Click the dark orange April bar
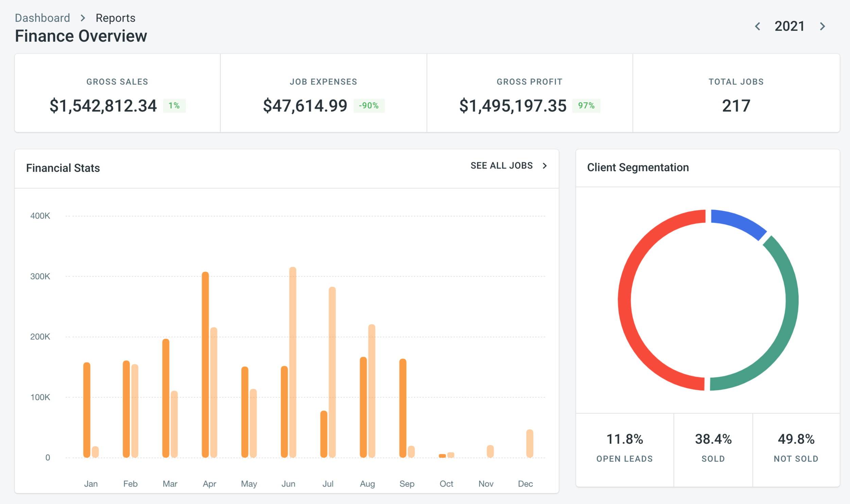This screenshot has height=504, width=850. tap(205, 364)
